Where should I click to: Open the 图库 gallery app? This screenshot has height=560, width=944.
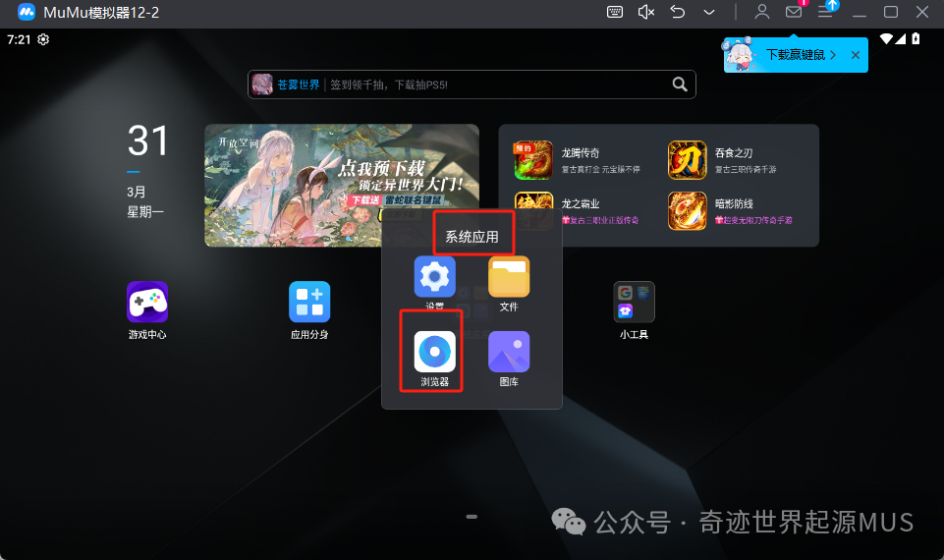coord(509,352)
